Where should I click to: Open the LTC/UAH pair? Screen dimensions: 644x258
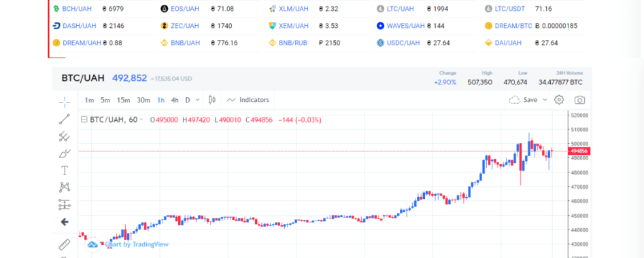(401, 9)
